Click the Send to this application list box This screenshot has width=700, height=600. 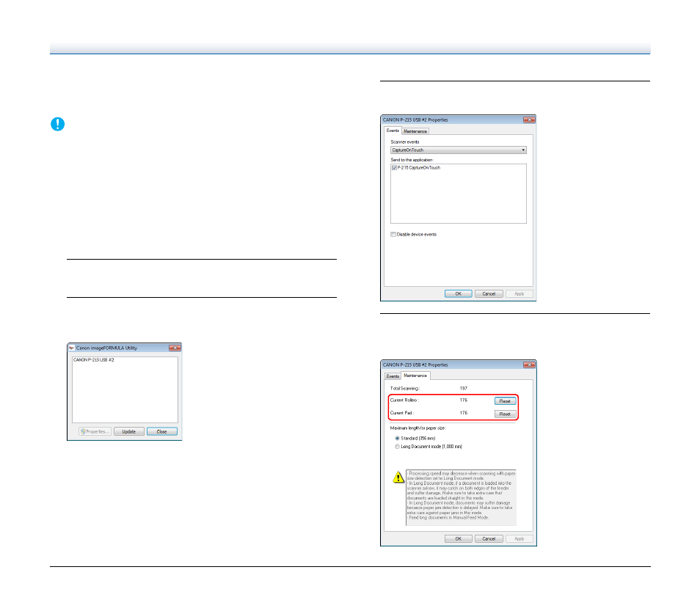coord(459,194)
